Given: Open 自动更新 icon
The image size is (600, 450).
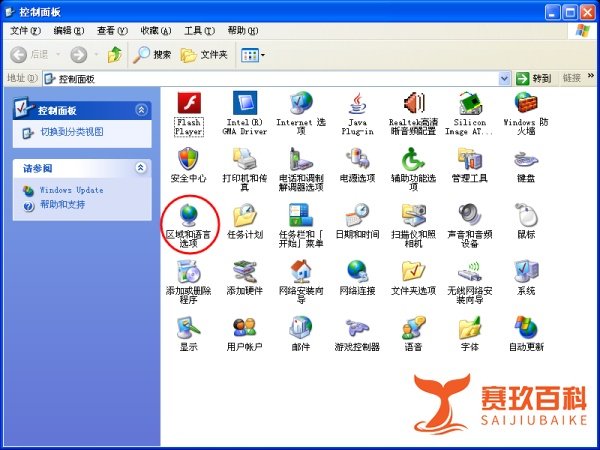Looking at the screenshot, I should [526, 334].
